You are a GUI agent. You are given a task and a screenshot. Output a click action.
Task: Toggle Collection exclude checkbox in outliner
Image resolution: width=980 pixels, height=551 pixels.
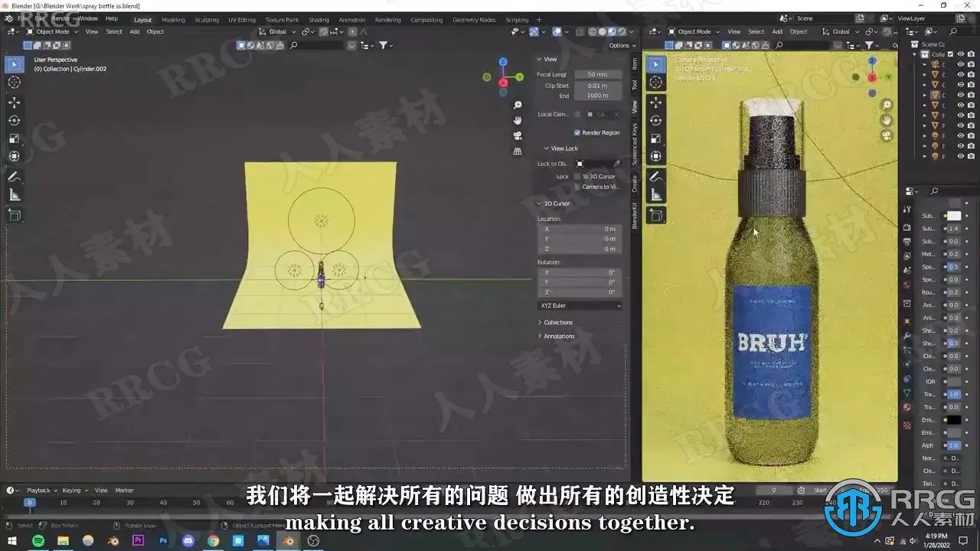pos(951,54)
